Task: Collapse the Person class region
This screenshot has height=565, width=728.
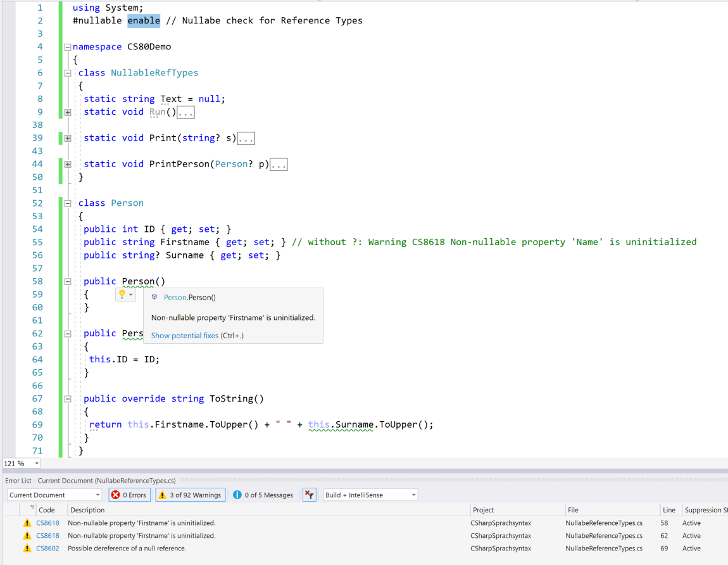Action: tap(68, 203)
